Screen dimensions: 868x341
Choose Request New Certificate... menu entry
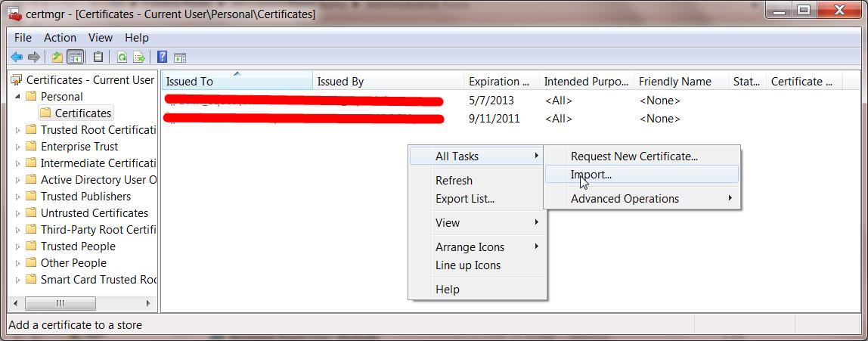(634, 157)
